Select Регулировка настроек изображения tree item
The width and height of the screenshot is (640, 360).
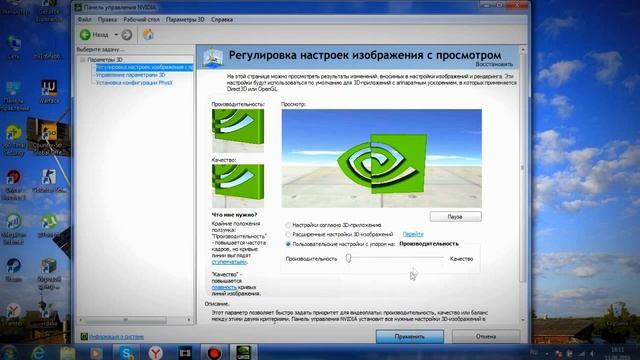[144, 67]
